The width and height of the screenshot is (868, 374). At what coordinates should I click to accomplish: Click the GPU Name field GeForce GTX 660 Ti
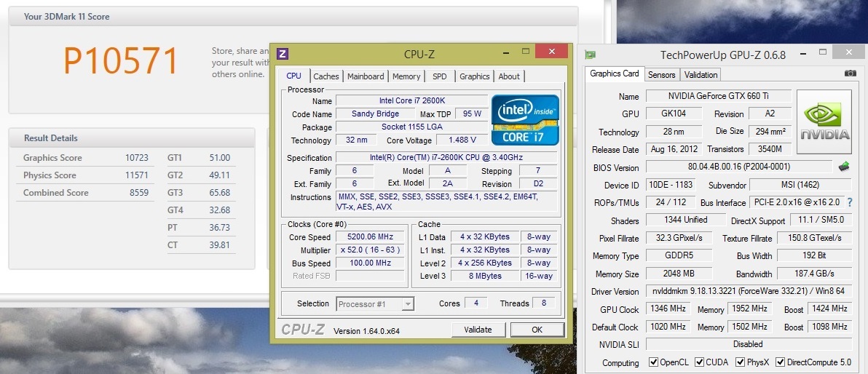[719, 96]
